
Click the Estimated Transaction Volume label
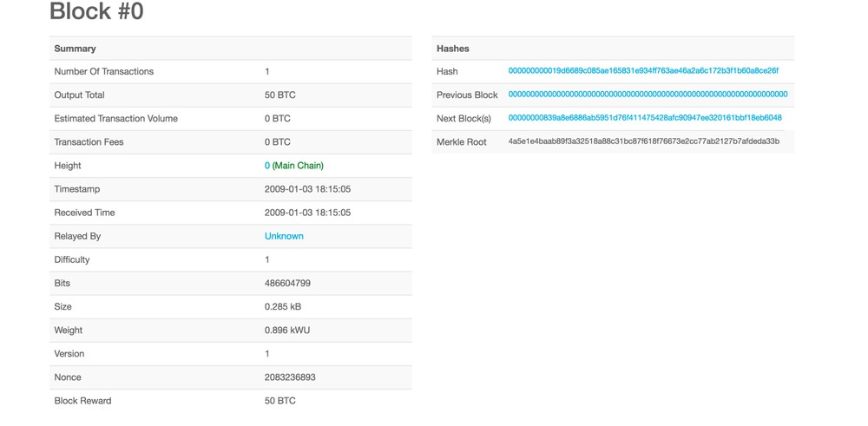point(116,118)
